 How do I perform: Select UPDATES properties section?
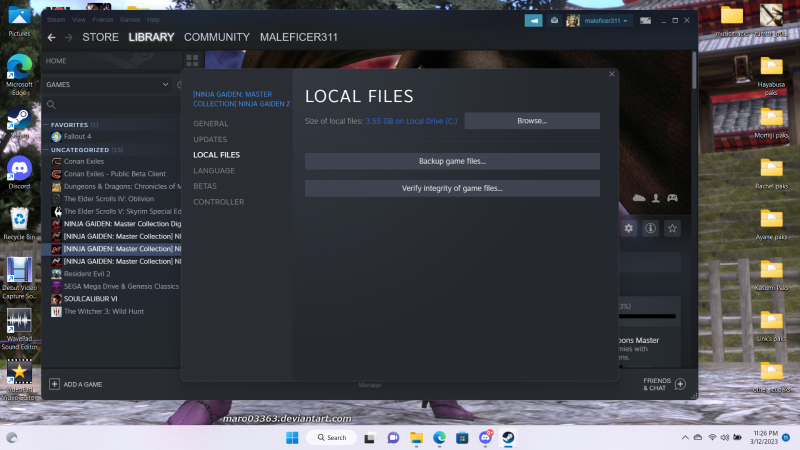tap(210, 139)
